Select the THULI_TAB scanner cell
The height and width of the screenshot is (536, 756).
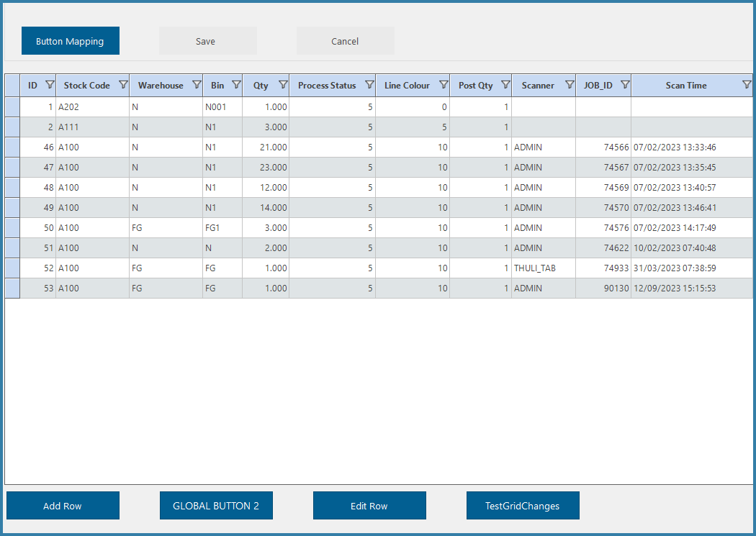click(544, 268)
